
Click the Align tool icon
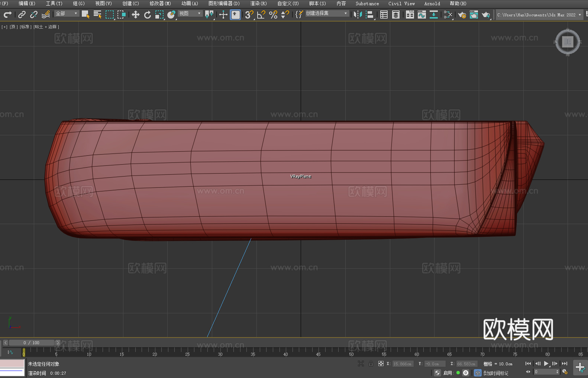click(x=370, y=14)
